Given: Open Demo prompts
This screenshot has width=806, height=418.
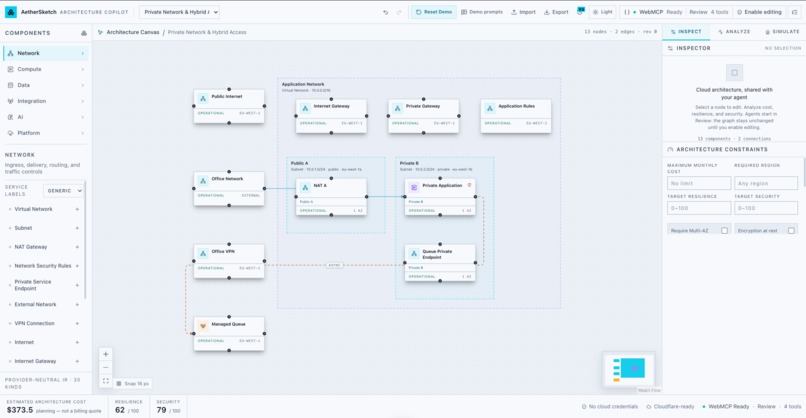Looking at the screenshot, I should tap(482, 12).
